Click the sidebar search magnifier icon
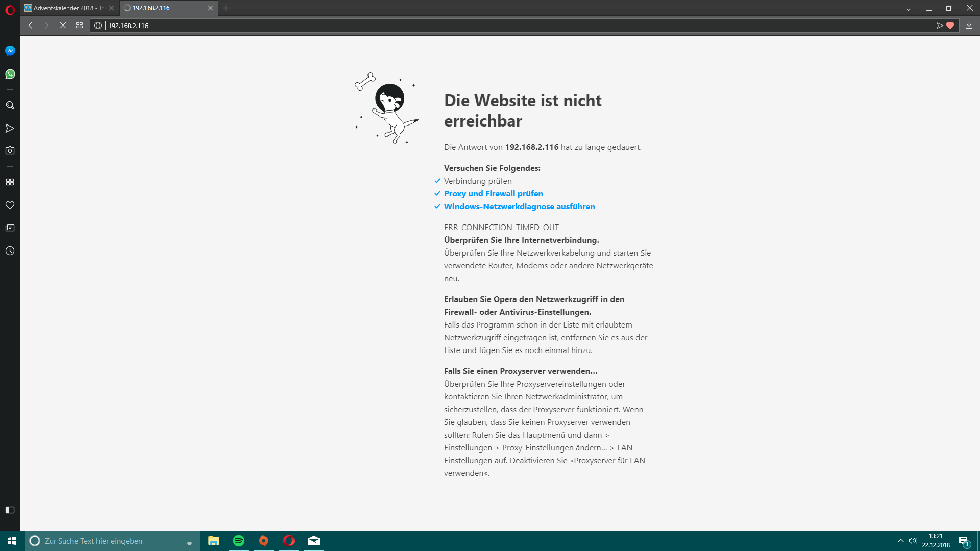Screen dimensions: 980x551 pos(10,105)
